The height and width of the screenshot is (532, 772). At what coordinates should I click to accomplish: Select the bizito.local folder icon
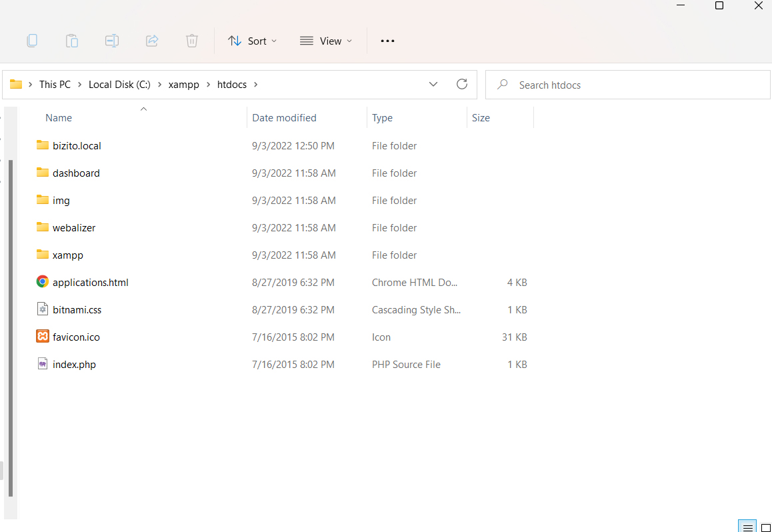coord(43,145)
